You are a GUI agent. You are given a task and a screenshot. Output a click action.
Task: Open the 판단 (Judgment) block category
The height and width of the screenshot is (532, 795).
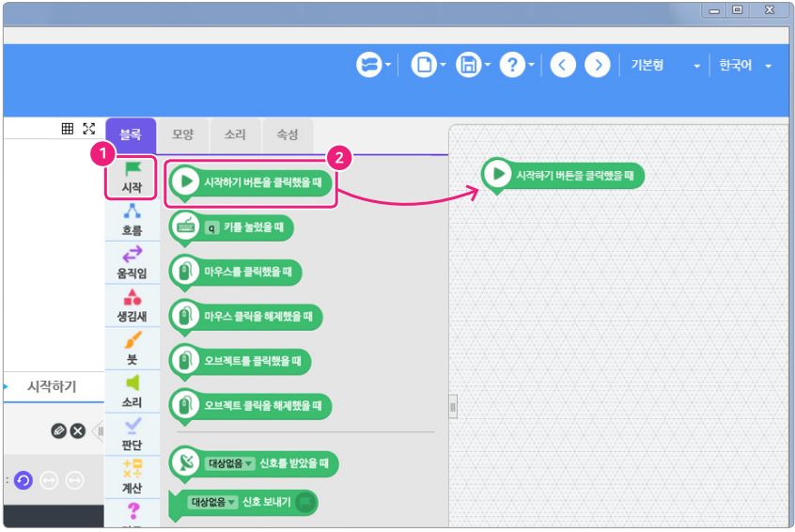click(x=132, y=434)
